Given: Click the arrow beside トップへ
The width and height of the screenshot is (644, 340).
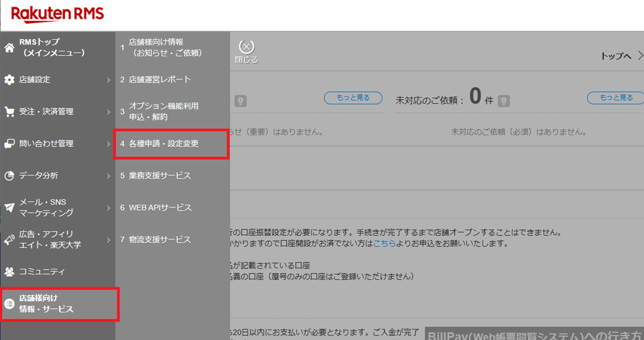Looking at the screenshot, I should (x=640, y=56).
